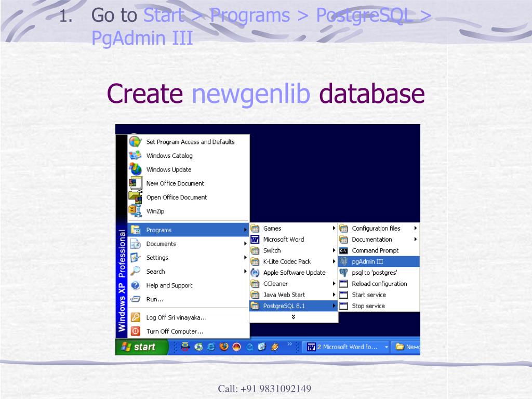The width and height of the screenshot is (532, 399).
Task: Expand the Games submenu arrow
Action: pos(334,229)
